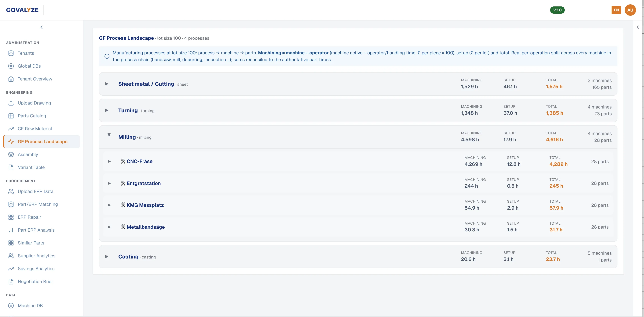Click the Entgratstation total "245 h"
Viewport: 644px width, 317px height.
[556, 186]
